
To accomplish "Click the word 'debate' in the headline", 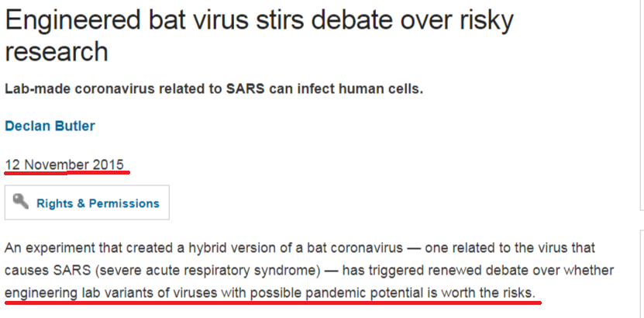I will click(x=353, y=20).
